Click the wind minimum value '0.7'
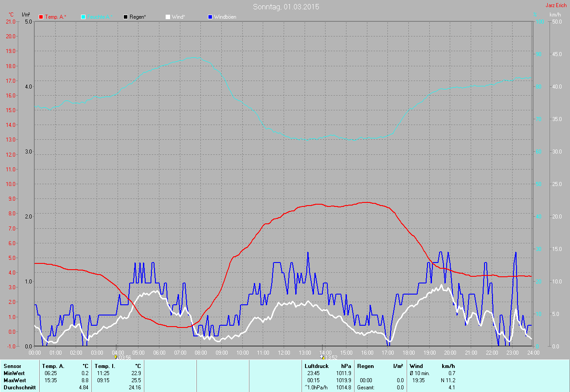The image size is (570, 392). pyautogui.click(x=452, y=373)
